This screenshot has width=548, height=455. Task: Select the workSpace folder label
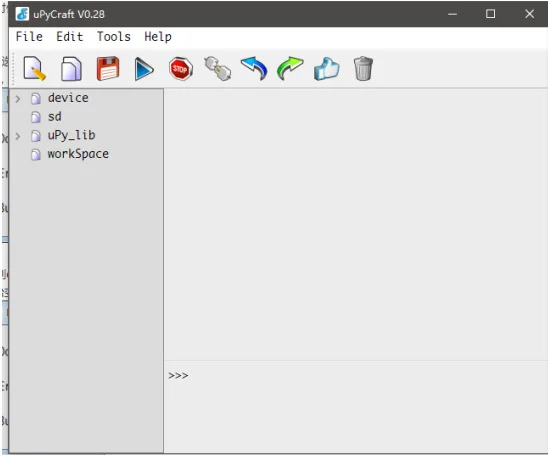point(78,154)
